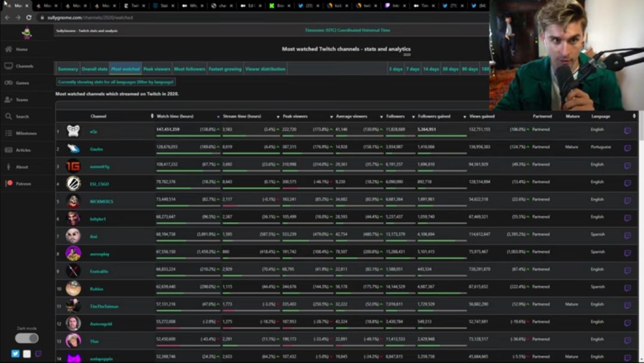Toggle the Dark mode switch

27,339
